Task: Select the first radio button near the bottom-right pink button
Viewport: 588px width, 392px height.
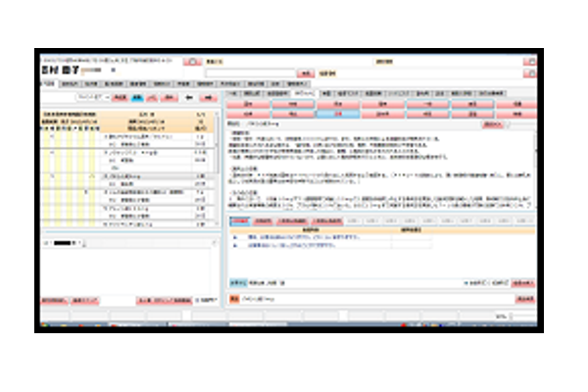Action: [x=466, y=283]
